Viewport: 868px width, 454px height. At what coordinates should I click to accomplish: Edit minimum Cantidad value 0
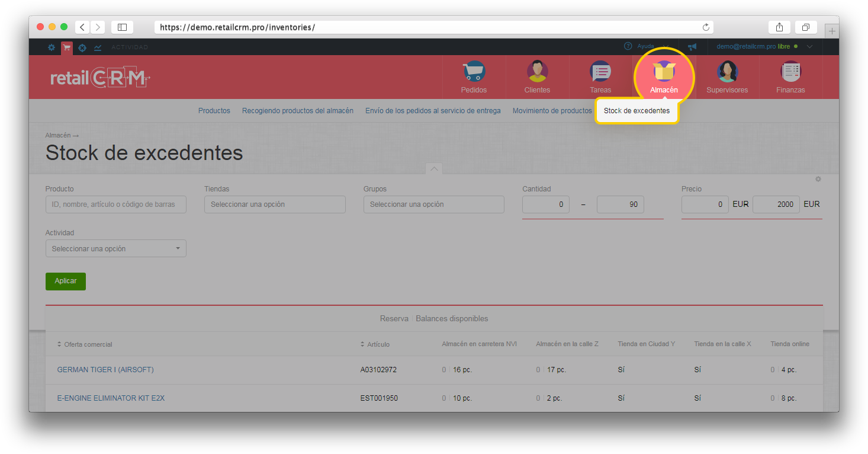tap(546, 204)
